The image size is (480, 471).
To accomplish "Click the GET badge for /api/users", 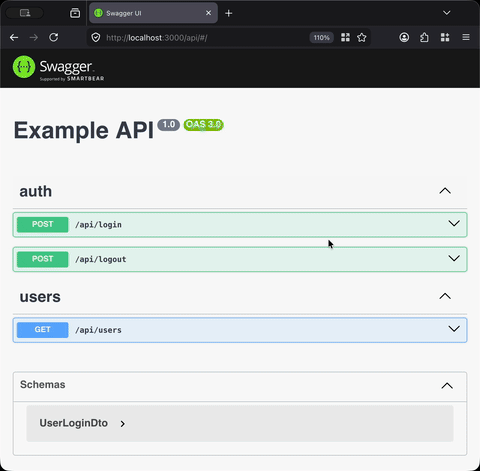I will click(43, 330).
